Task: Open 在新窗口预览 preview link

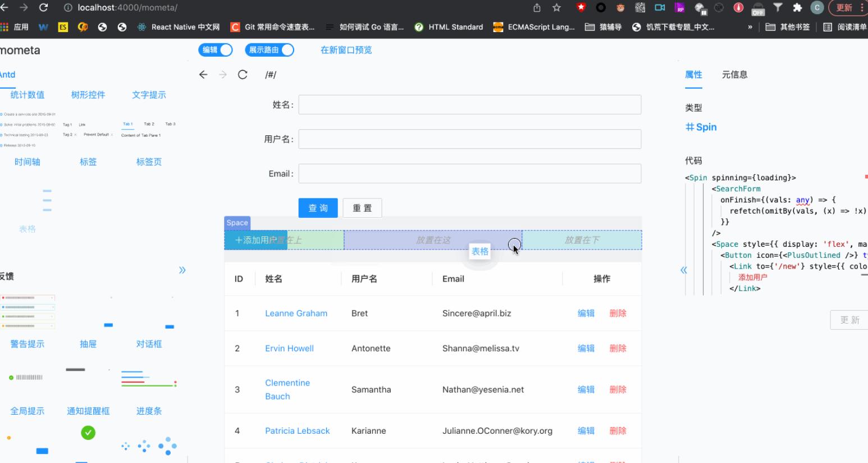Action: point(346,50)
